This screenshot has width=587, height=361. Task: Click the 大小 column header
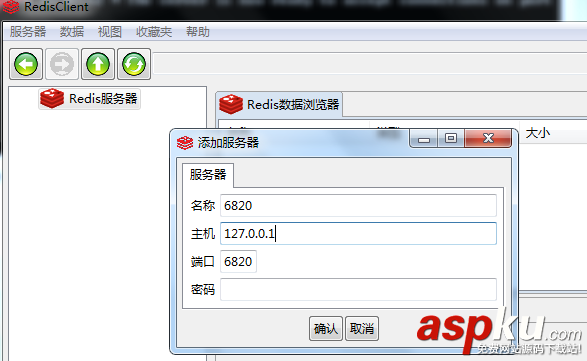pyautogui.click(x=538, y=133)
